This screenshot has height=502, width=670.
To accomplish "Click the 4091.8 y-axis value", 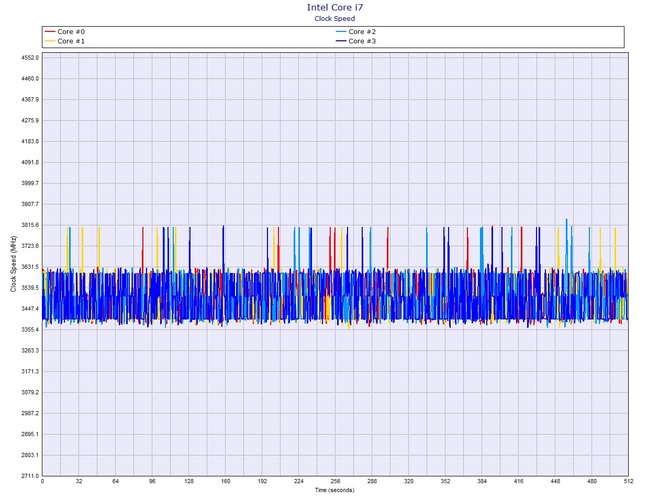I will pyautogui.click(x=30, y=162).
